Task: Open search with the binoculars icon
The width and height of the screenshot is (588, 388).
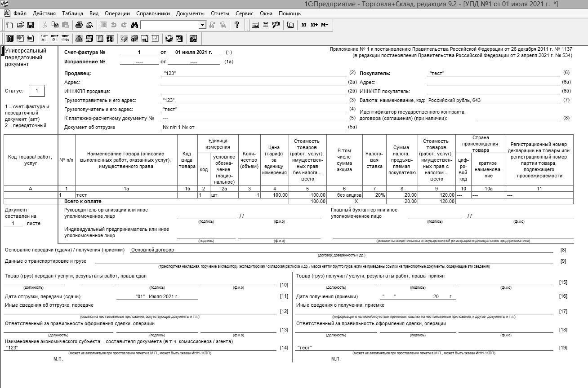Action: pyautogui.click(x=134, y=25)
